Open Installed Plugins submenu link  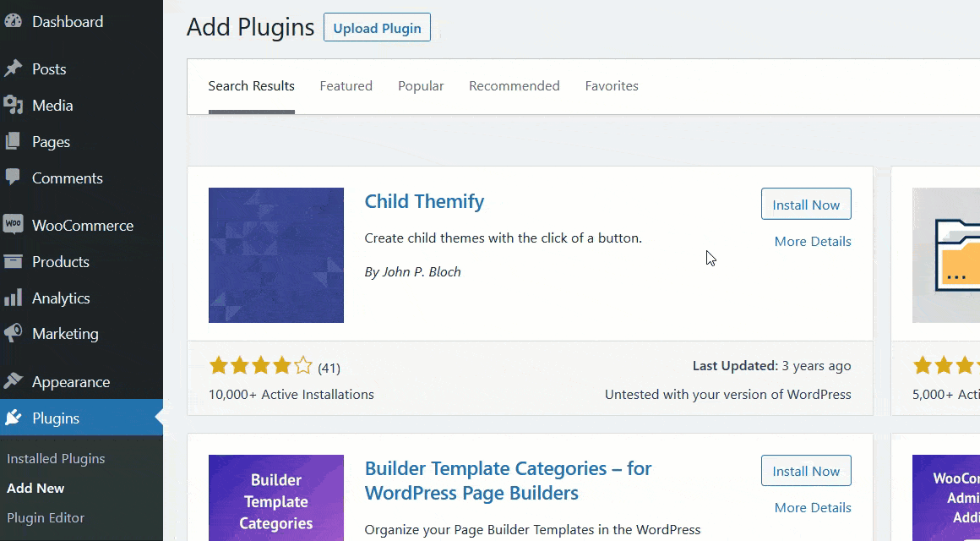pos(56,458)
